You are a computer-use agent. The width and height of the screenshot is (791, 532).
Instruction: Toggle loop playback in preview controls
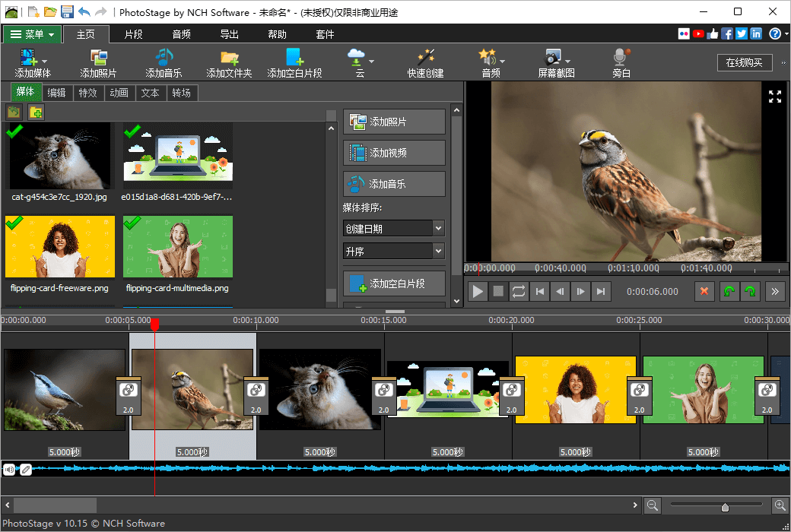point(519,291)
